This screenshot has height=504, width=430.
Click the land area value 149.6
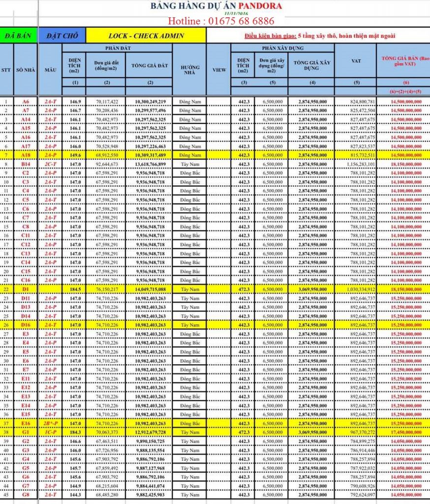[76, 155]
